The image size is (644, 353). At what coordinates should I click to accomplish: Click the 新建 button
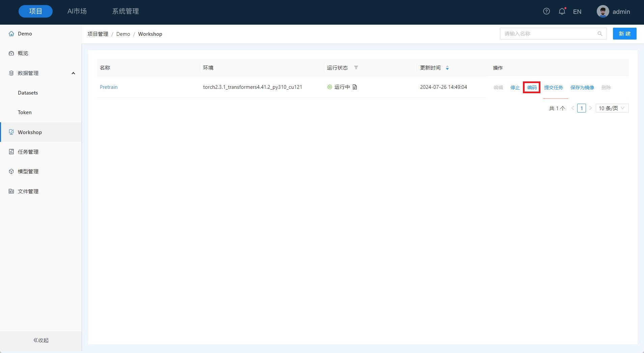pyautogui.click(x=624, y=34)
